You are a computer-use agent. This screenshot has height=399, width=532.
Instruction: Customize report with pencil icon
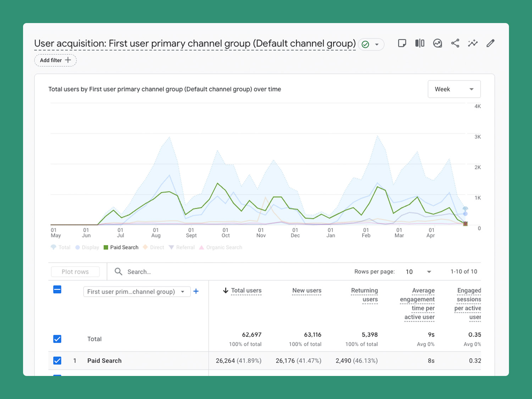coord(491,43)
